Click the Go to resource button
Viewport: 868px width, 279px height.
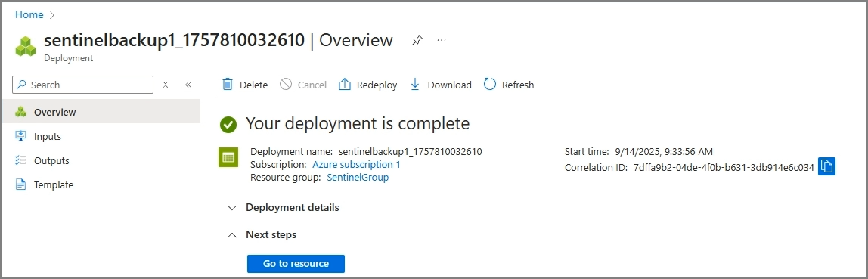pyautogui.click(x=296, y=263)
